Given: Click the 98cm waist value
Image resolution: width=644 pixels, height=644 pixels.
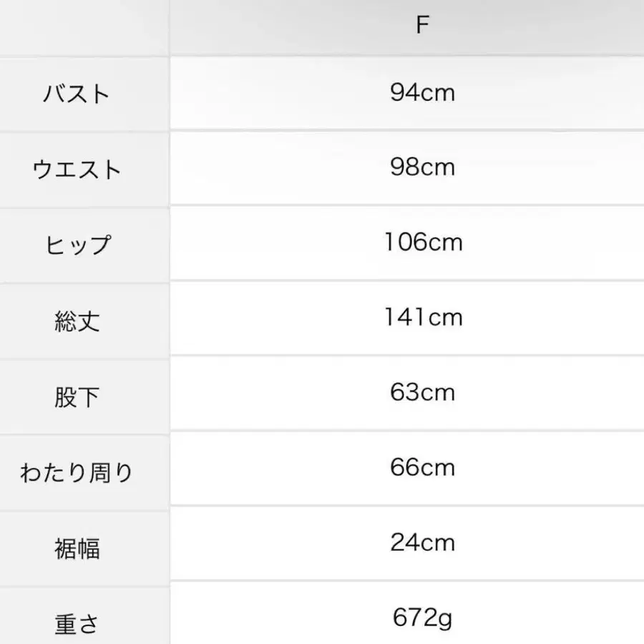Looking at the screenshot, I should (422, 167).
